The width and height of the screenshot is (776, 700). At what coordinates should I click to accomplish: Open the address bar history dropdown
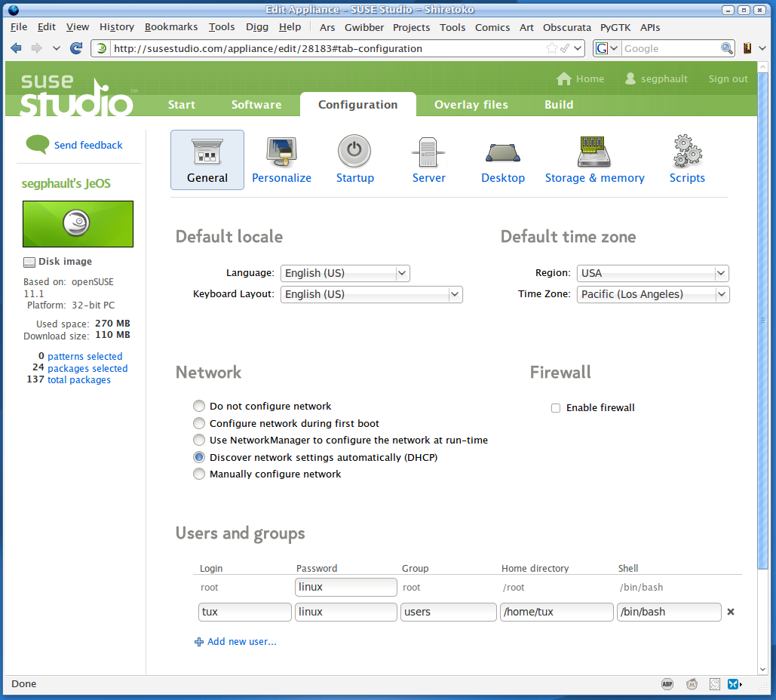tap(578, 48)
